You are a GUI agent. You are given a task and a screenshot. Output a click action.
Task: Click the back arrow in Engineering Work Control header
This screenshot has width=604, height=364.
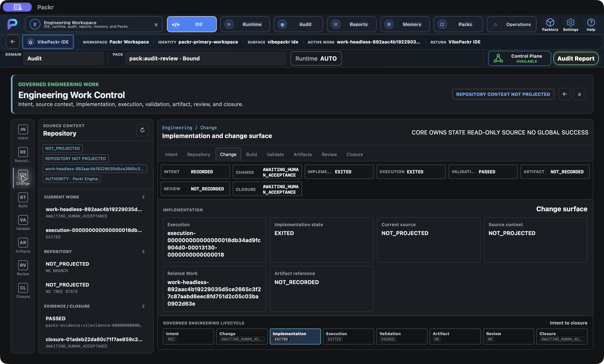point(565,94)
